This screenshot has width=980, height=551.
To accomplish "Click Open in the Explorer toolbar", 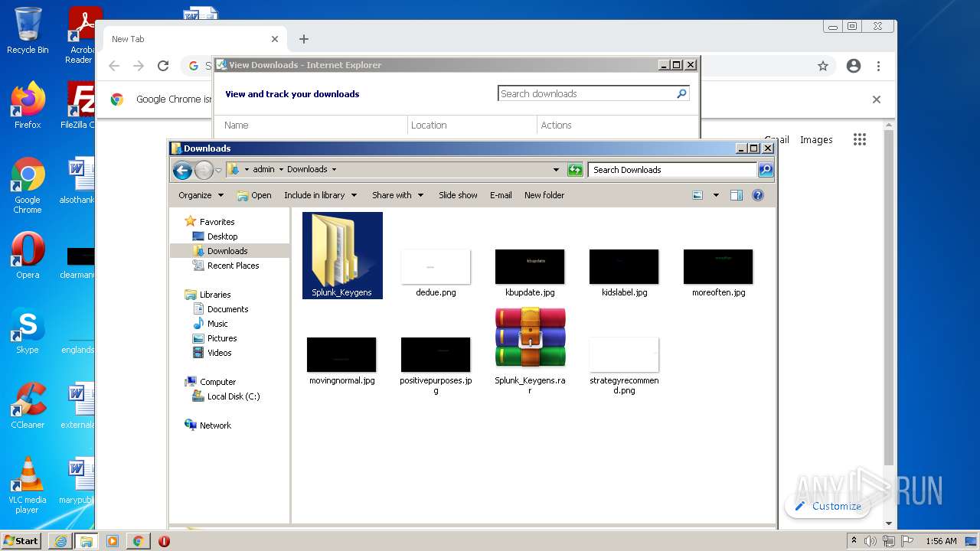I will coord(254,195).
